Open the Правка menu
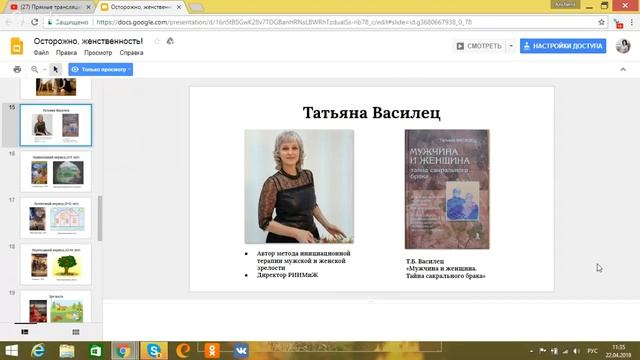The height and width of the screenshot is (360, 640). (x=66, y=53)
